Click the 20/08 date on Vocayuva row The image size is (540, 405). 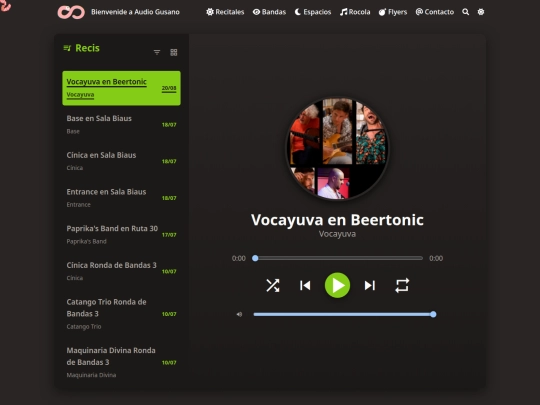(x=169, y=88)
